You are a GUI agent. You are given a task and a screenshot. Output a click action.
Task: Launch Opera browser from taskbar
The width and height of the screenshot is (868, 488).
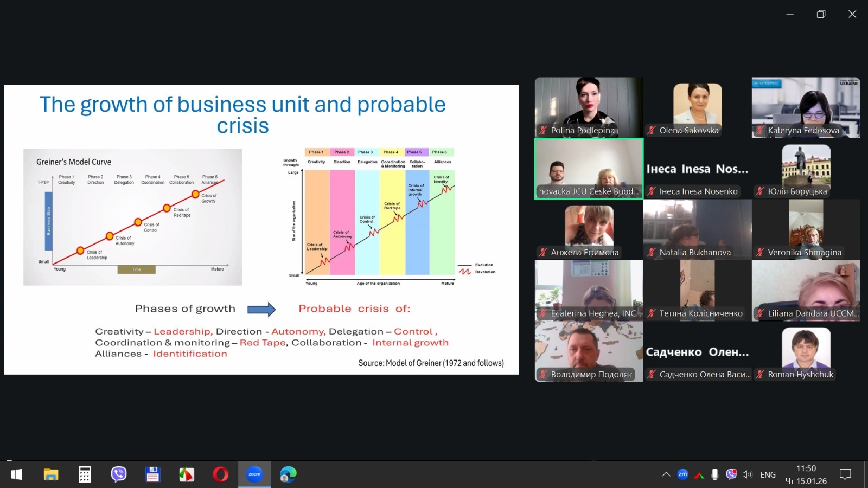[x=220, y=474]
